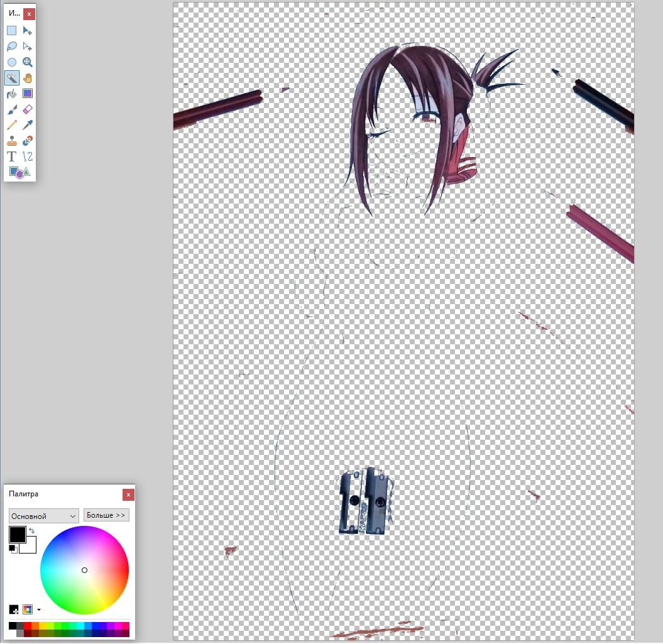Select the Lasso Select tool
The image size is (663, 644).
coord(12,46)
